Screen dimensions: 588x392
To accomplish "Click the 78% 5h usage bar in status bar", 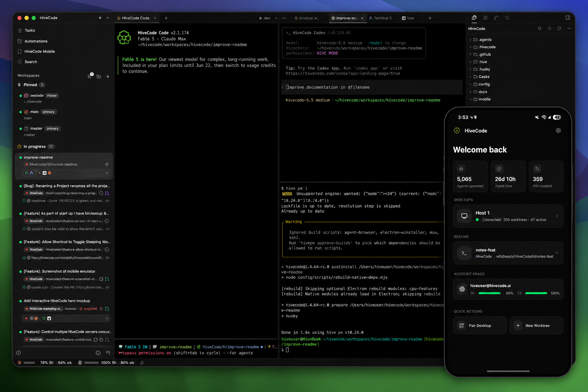I will click(29, 363).
